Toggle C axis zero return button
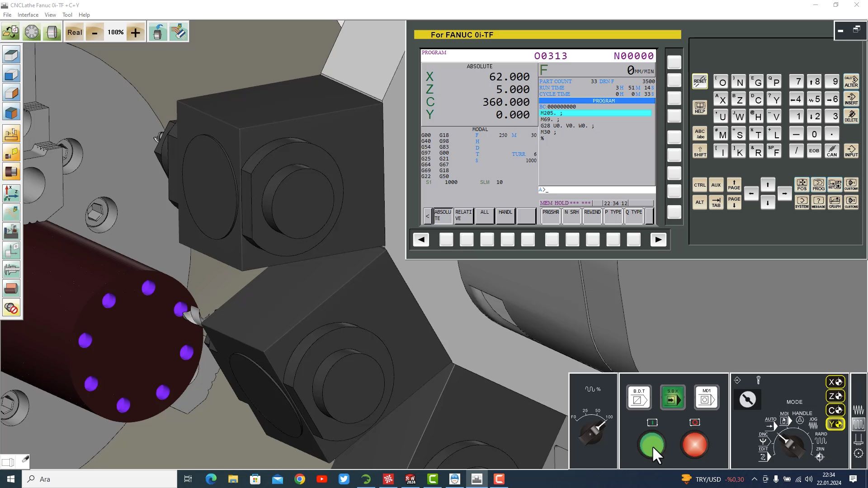 coord(835,410)
